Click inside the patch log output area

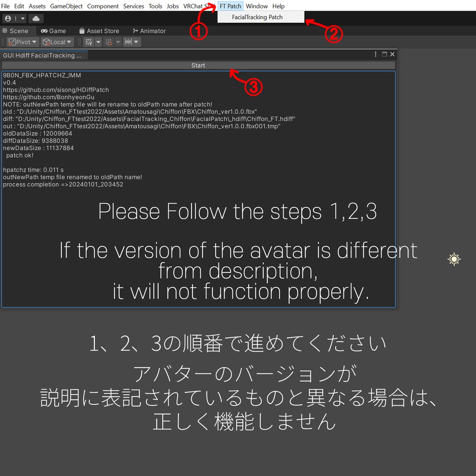click(198, 139)
